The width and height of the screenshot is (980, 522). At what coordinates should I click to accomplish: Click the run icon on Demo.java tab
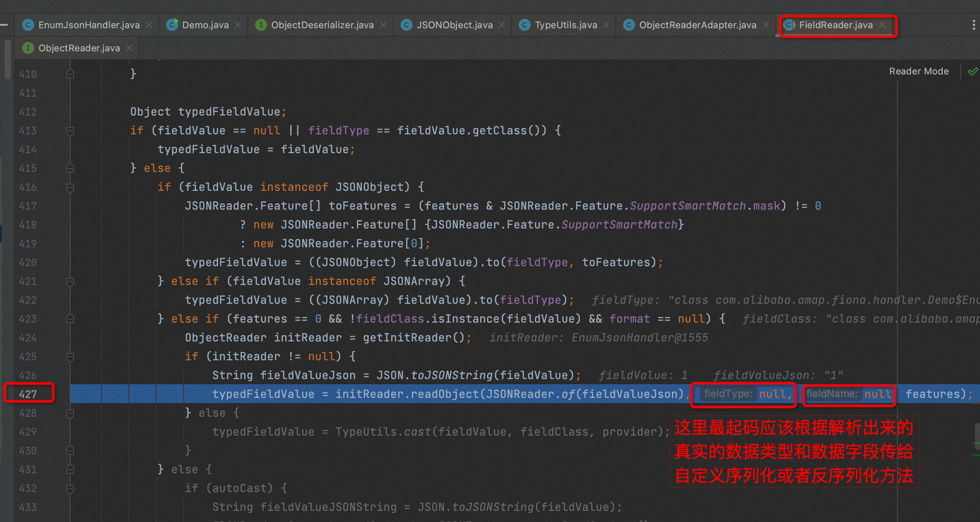pos(172,25)
